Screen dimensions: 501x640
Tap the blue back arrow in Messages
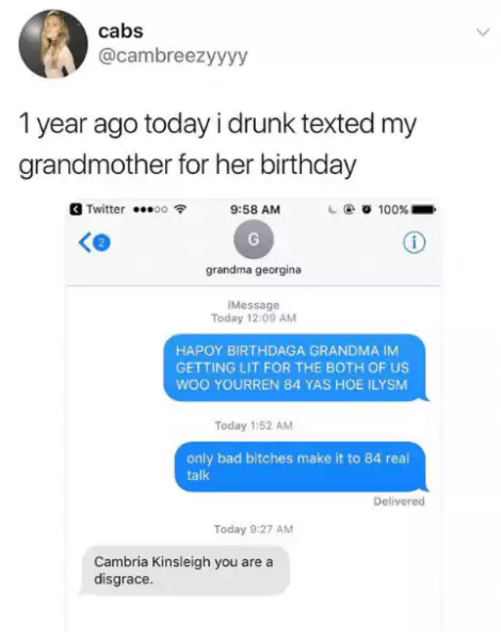tap(83, 243)
